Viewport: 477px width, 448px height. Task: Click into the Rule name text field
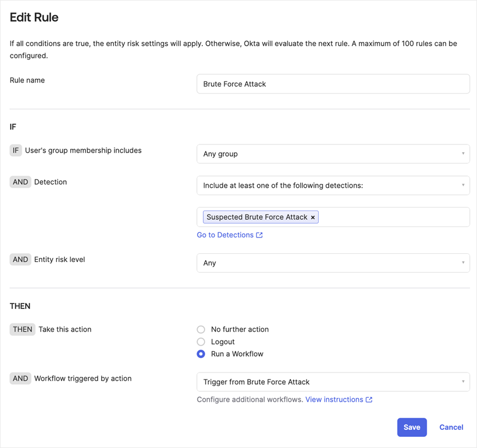tap(333, 84)
